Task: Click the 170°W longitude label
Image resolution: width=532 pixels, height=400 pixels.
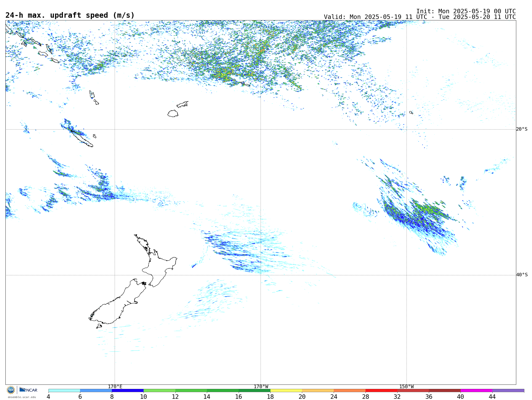Action: pyautogui.click(x=261, y=386)
